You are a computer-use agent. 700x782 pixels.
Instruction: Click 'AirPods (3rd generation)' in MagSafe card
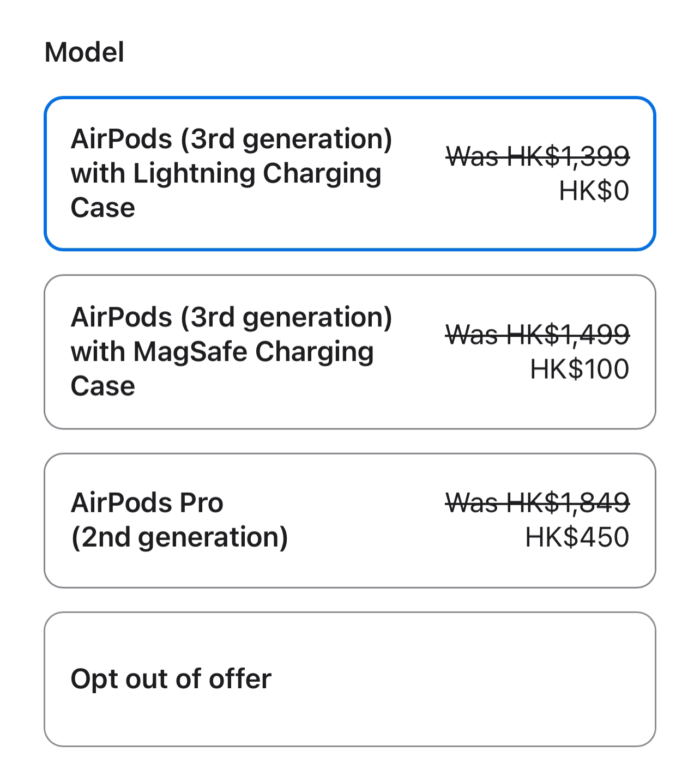coord(232,318)
